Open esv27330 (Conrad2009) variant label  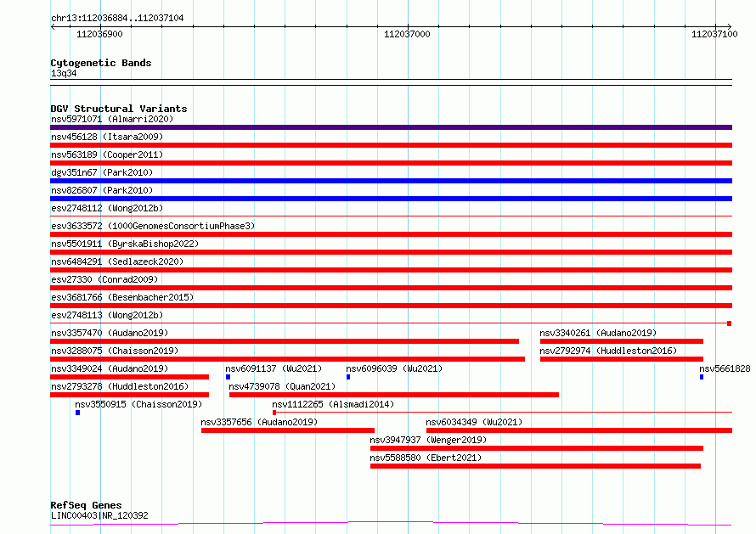[104, 279]
